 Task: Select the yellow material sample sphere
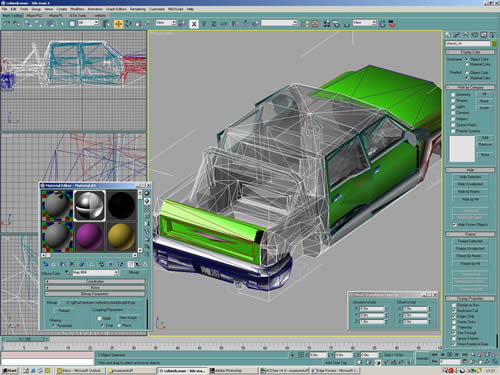coord(121,236)
